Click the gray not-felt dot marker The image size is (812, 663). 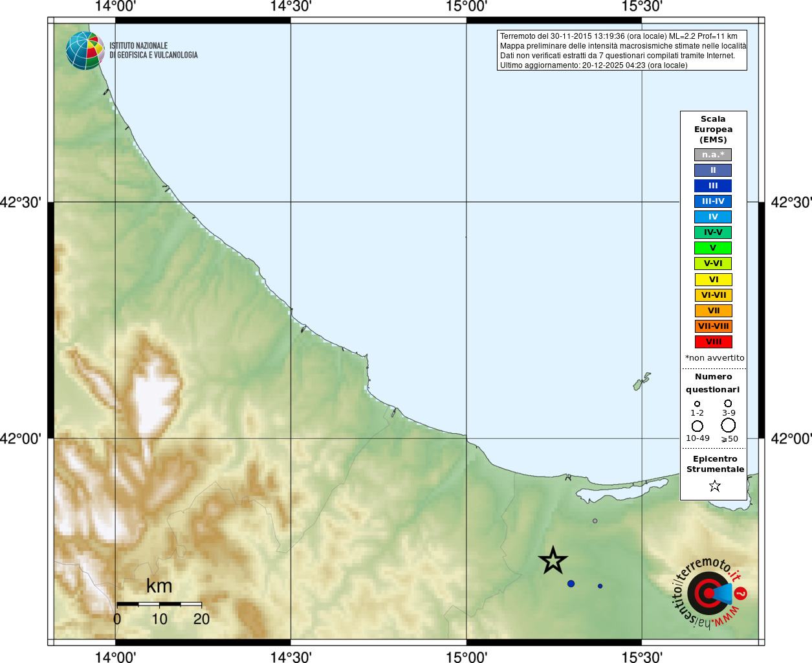[x=595, y=521]
